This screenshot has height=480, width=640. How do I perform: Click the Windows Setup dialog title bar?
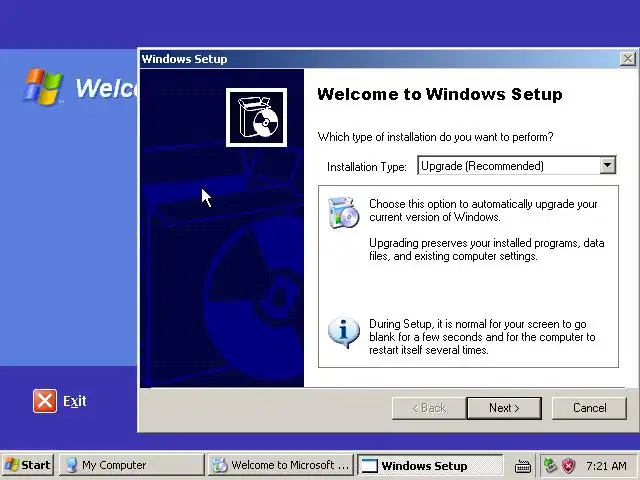(x=380, y=59)
